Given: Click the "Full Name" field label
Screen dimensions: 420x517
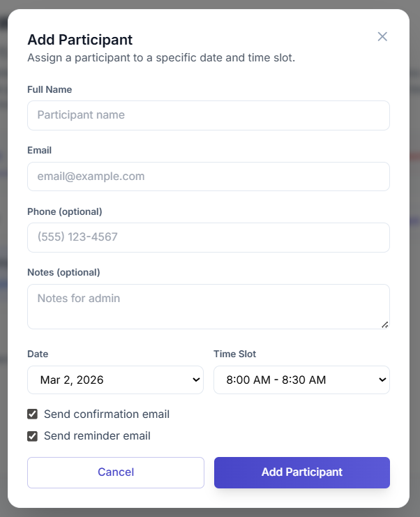Looking at the screenshot, I should click(x=50, y=89).
